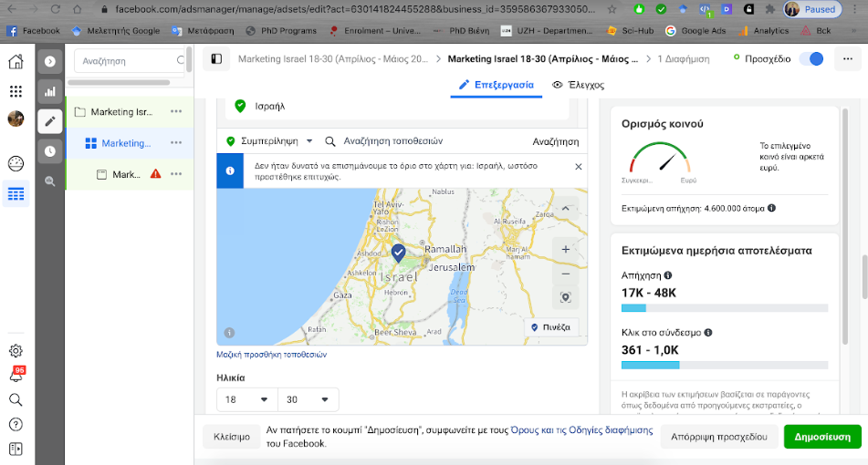This screenshot has width=868, height=465.
Task: Open the maximum age 30 dropdown
Action: point(309,399)
